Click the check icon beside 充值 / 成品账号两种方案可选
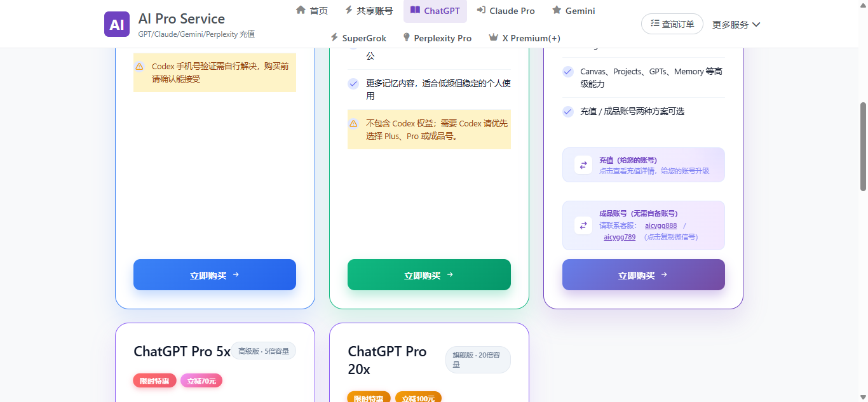This screenshot has width=868, height=402. click(x=568, y=112)
